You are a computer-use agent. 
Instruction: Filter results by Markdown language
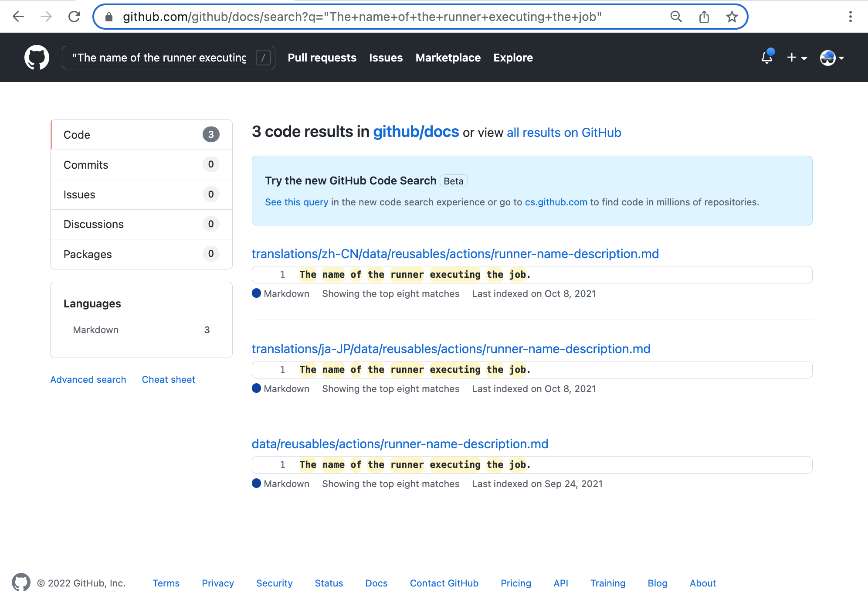coord(96,330)
